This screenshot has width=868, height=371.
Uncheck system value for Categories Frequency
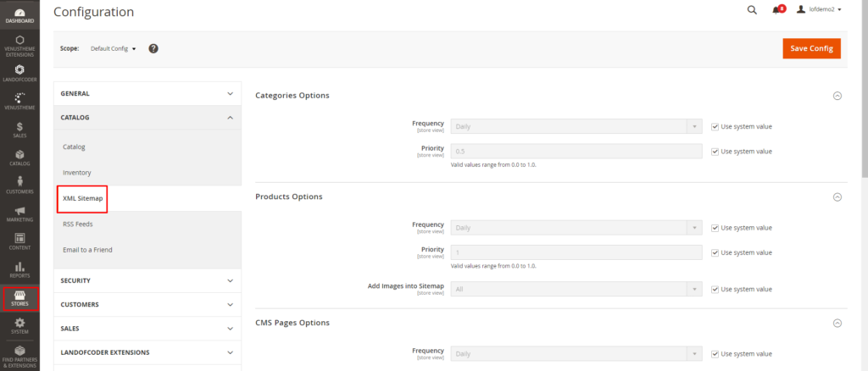click(715, 126)
